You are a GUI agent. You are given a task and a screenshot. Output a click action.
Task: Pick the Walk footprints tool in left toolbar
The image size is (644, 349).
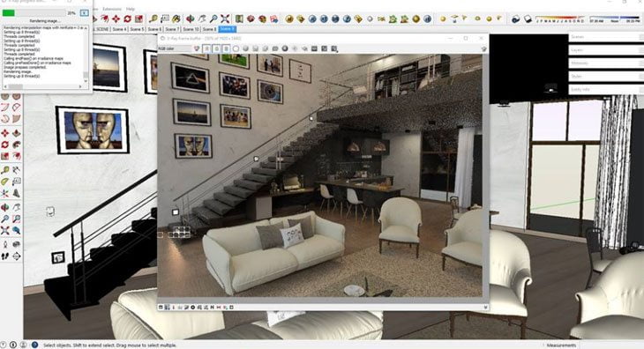point(5,256)
